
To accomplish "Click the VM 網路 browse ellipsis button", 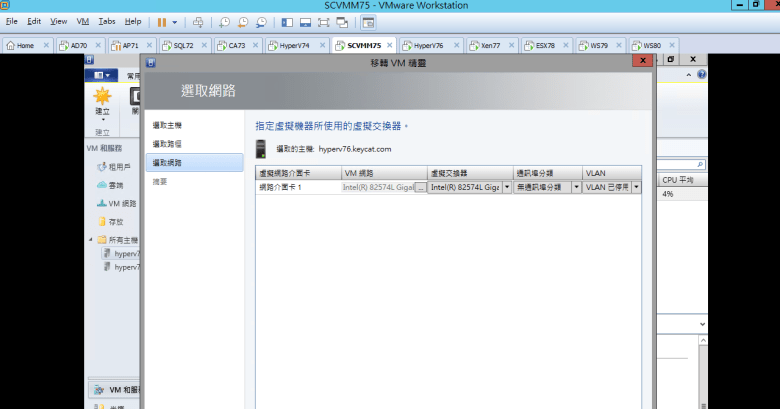I will [x=420, y=187].
